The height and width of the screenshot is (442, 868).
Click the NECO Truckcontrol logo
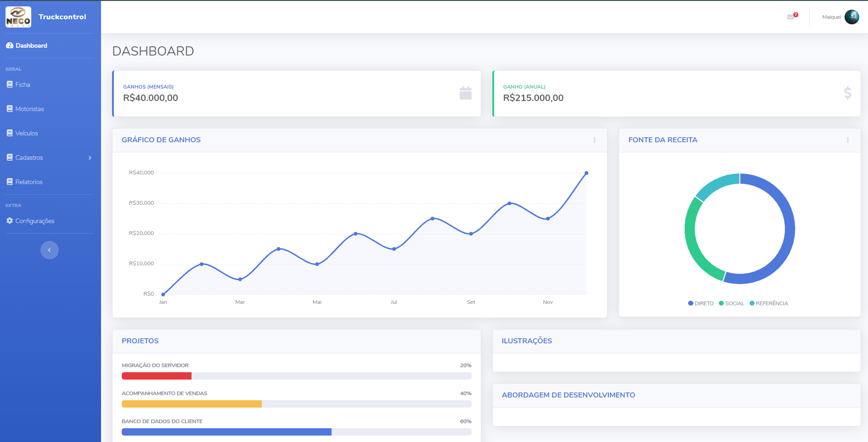(18, 17)
